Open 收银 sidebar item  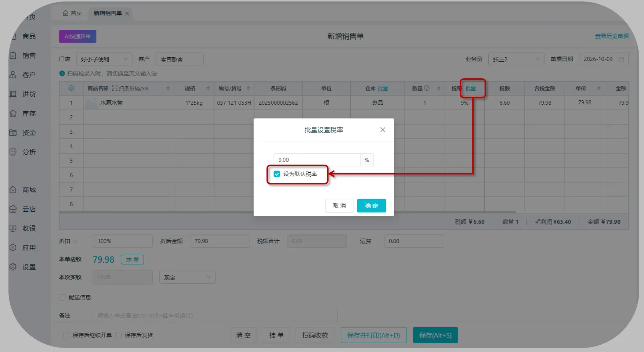[22, 228]
